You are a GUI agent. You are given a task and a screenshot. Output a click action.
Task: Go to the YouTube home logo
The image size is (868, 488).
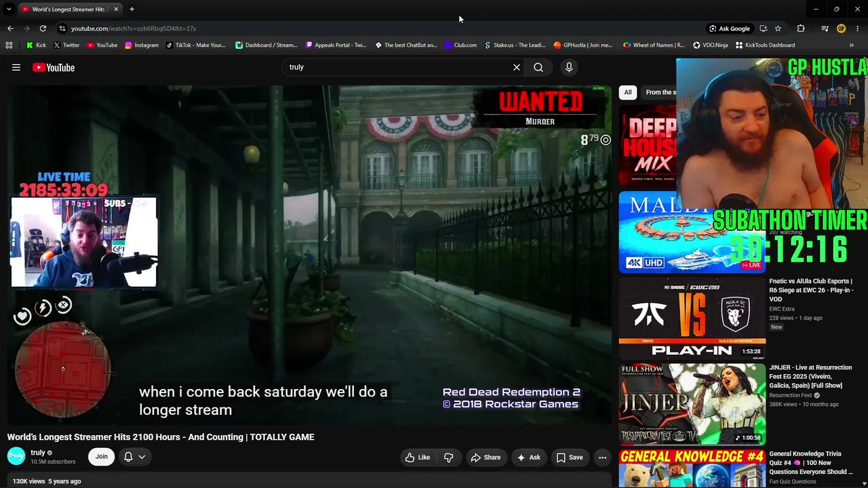[54, 67]
